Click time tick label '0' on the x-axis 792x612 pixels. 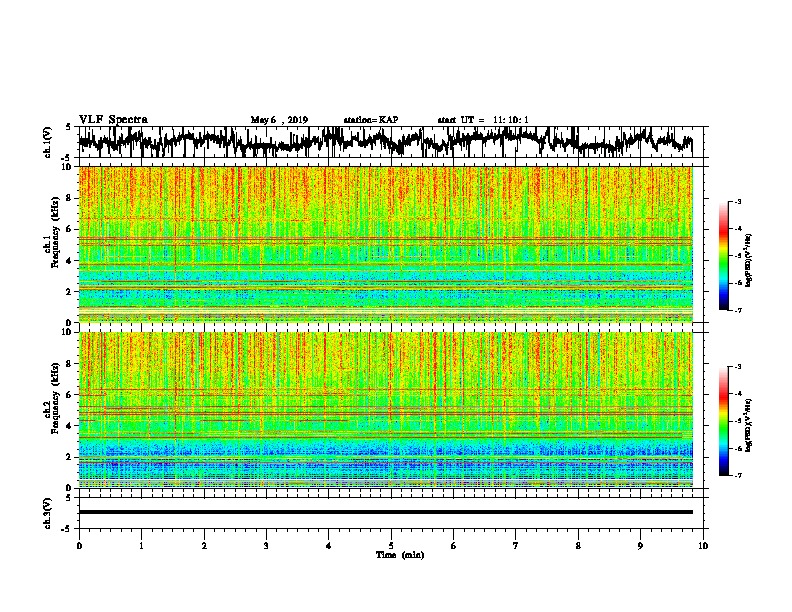(79, 546)
